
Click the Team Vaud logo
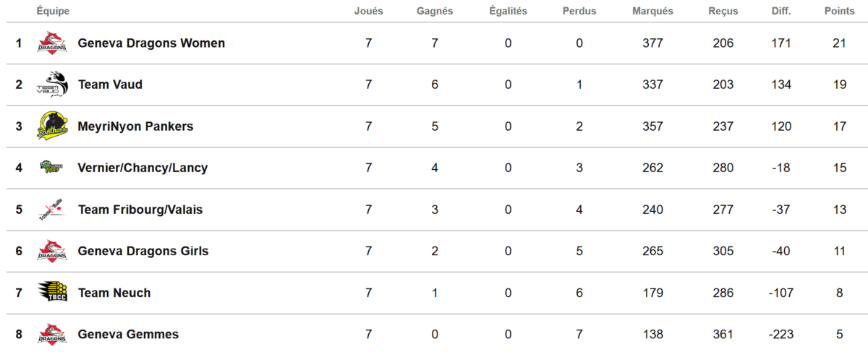(52, 85)
